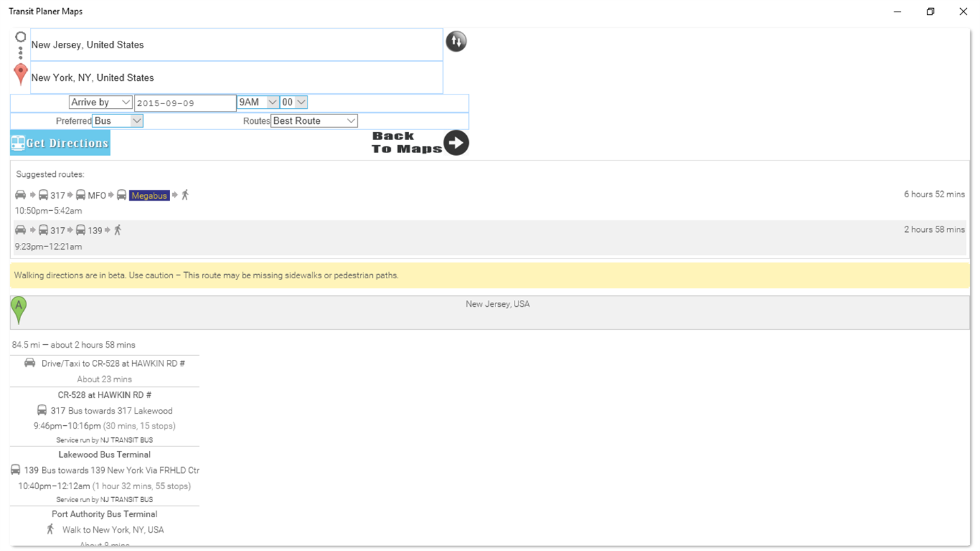Click the 6 hours 52 mins duration

pyautogui.click(x=934, y=195)
